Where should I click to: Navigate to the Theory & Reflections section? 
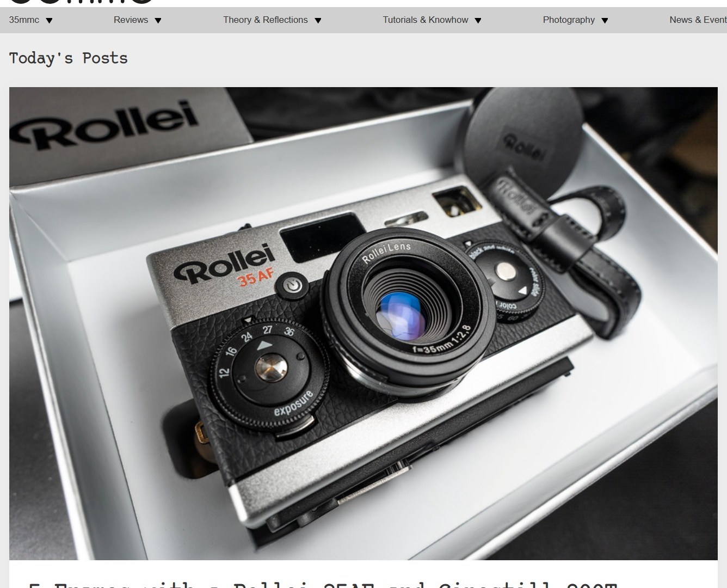[265, 20]
